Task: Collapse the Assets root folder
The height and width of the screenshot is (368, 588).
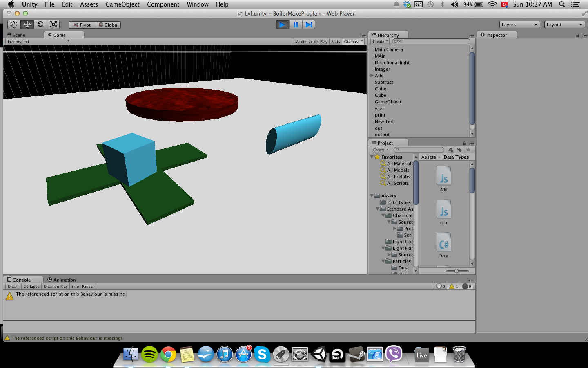Action: (372, 196)
